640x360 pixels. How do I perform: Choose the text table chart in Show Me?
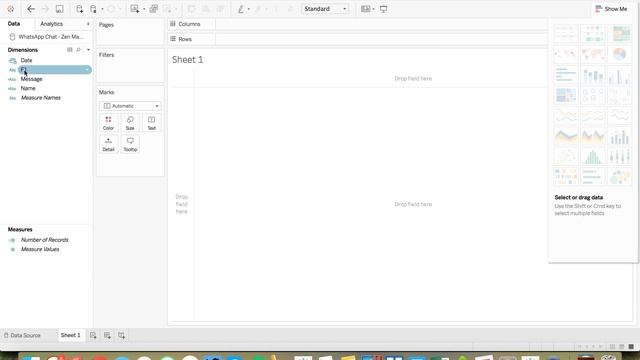[566, 33]
